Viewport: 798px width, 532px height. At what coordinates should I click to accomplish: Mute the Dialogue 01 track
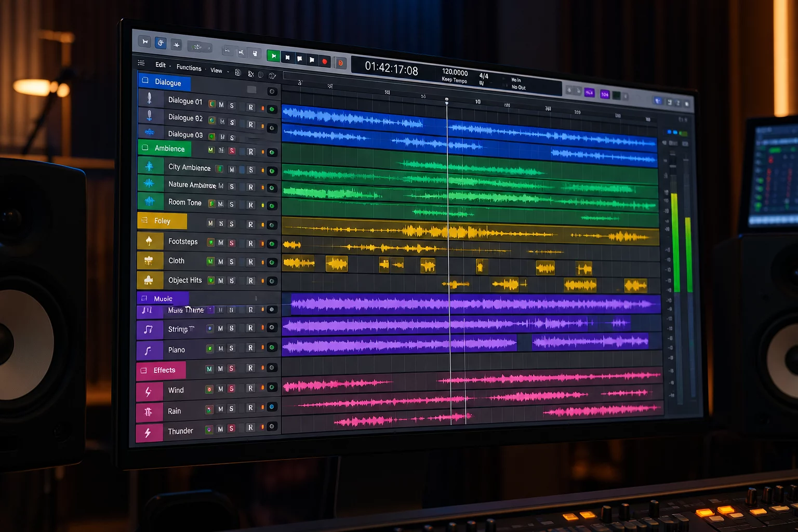pyautogui.click(x=221, y=104)
